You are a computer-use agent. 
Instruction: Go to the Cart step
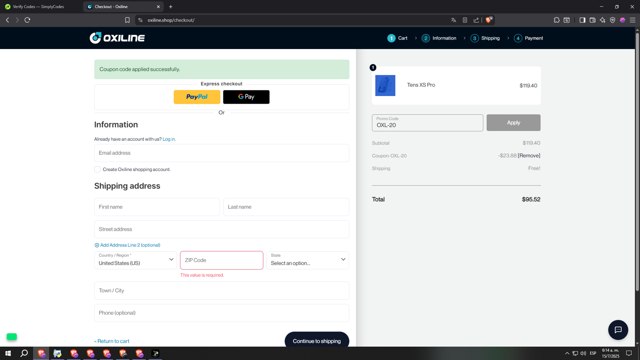pyautogui.click(x=397, y=38)
